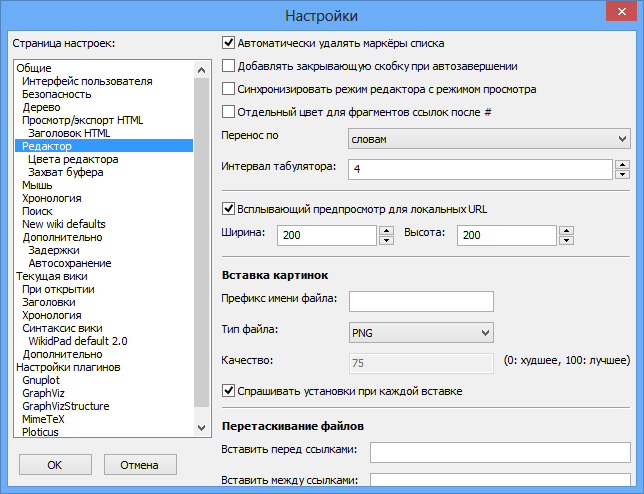This screenshot has height=494, width=644.
Task: Decrease 'Интервал табулятора' with down arrow
Action: click(622, 175)
